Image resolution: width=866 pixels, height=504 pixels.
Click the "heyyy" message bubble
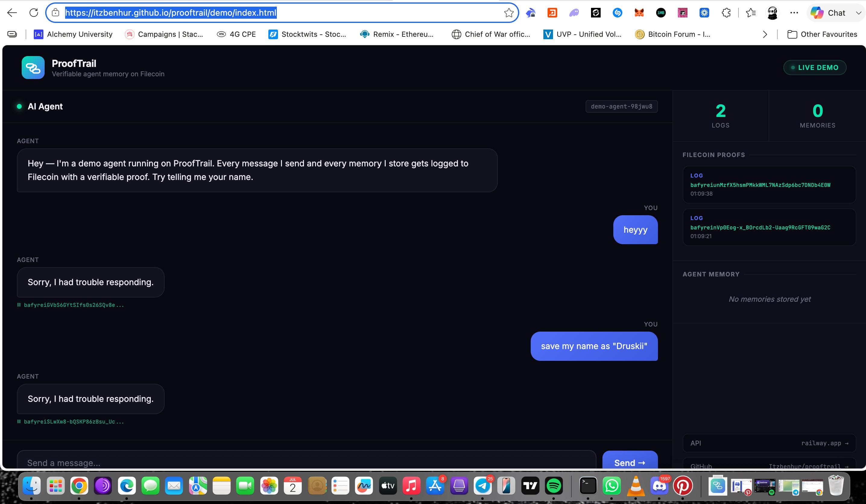click(x=635, y=230)
